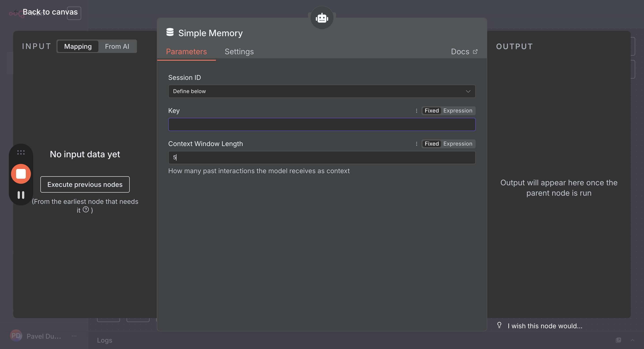Select the Parameters tab

pyautogui.click(x=186, y=51)
